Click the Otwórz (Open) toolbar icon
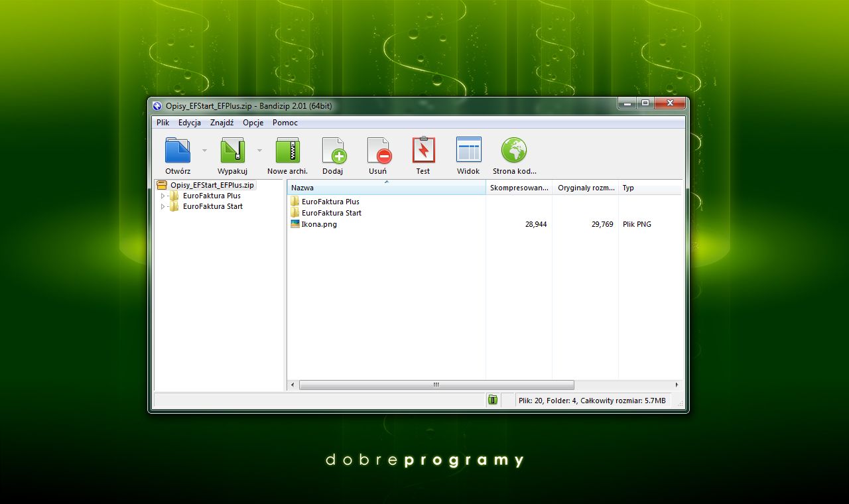Screen dimensions: 849x504 click(x=178, y=150)
